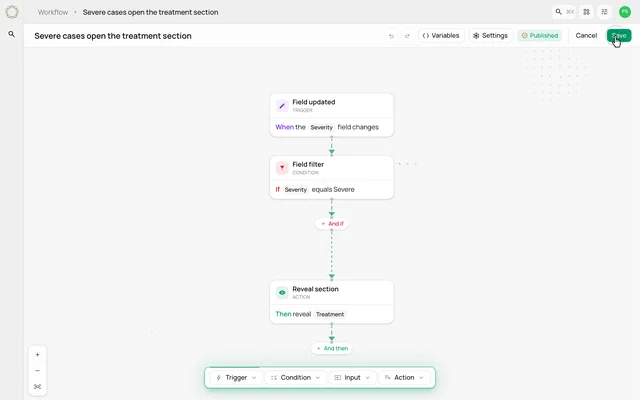The height and width of the screenshot is (400, 640).
Task: Expand the Condition dropdown
Action: (296, 378)
